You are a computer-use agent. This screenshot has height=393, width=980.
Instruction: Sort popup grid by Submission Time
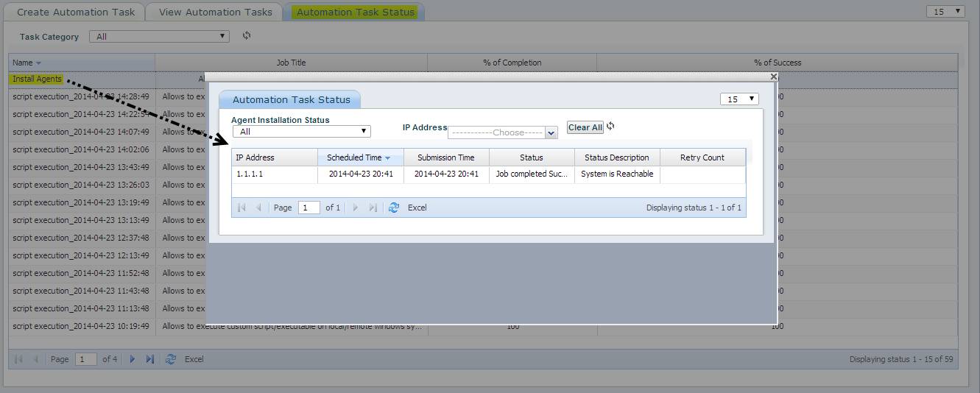point(445,157)
